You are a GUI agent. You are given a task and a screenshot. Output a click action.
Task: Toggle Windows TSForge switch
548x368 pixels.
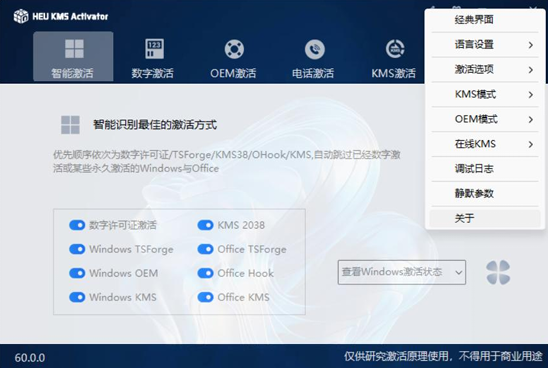77,249
